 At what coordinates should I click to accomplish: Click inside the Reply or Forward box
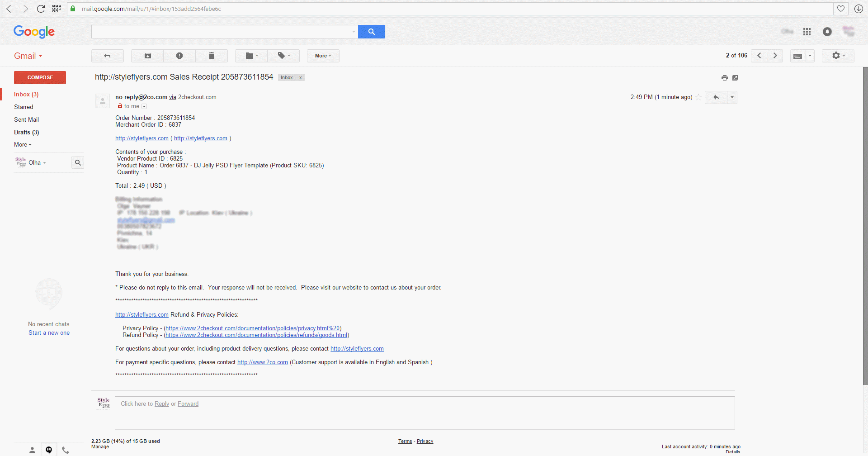point(424,413)
